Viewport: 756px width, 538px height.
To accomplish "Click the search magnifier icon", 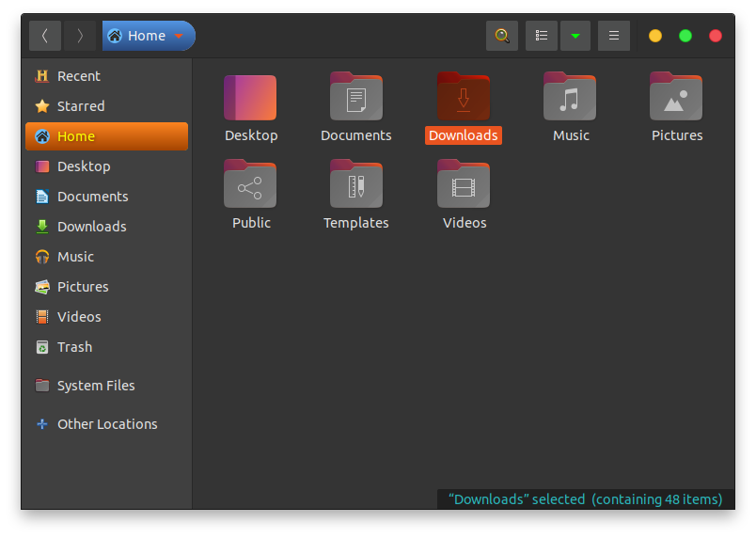I will [x=502, y=36].
